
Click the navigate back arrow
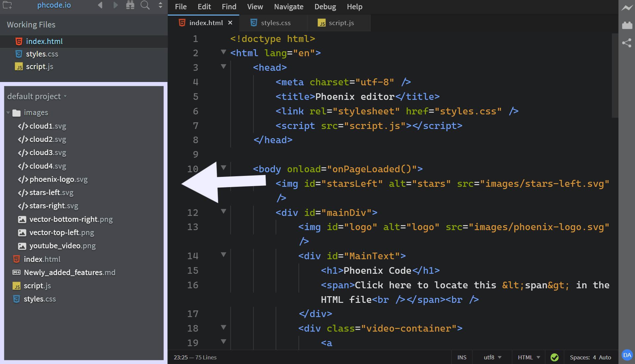(x=100, y=5)
